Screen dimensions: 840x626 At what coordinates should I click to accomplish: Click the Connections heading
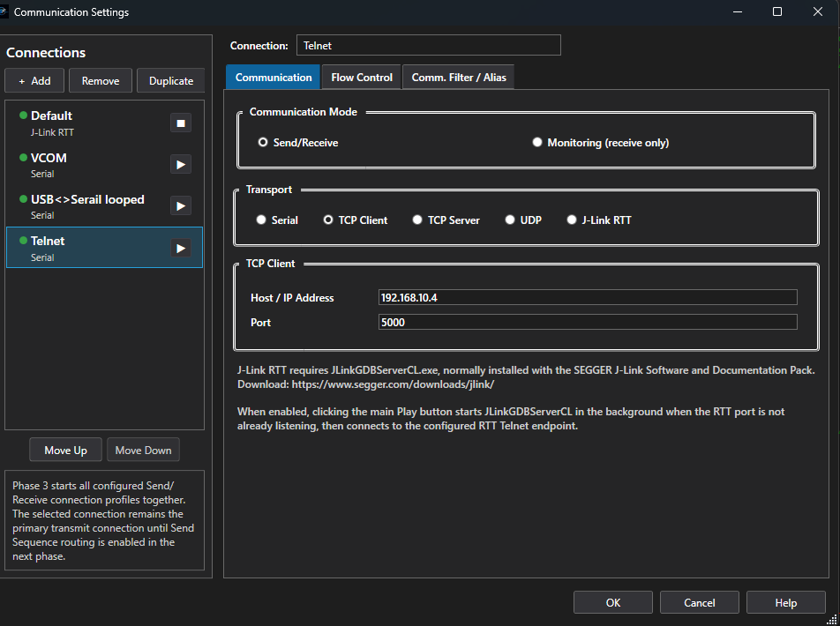(x=46, y=53)
